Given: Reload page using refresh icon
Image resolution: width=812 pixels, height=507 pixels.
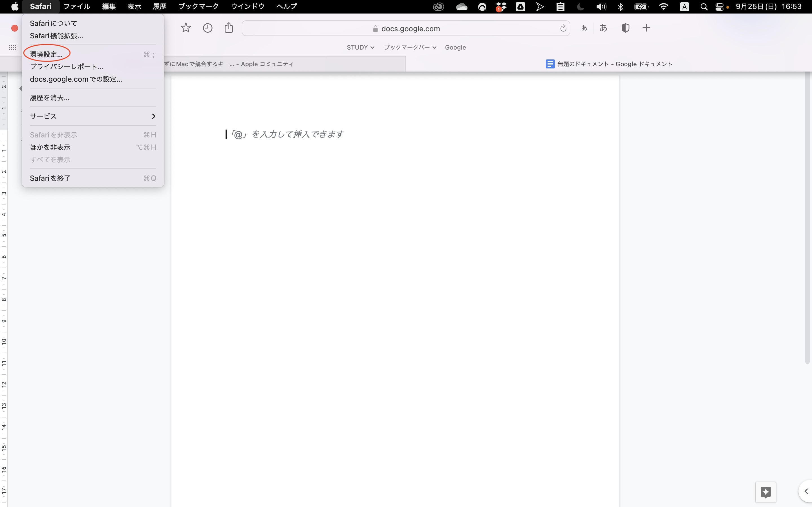Looking at the screenshot, I should coord(563,28).
